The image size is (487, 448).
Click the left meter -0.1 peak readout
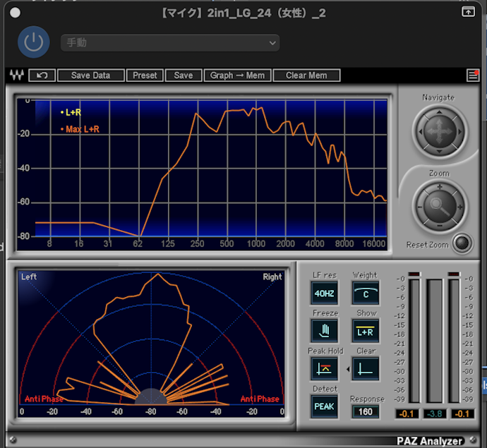click(x=407, y=414)
